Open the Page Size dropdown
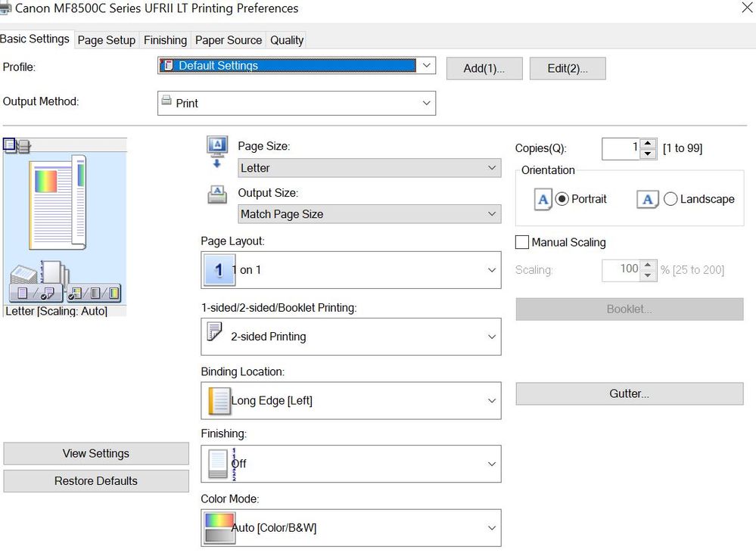 [x=369, y=168]
